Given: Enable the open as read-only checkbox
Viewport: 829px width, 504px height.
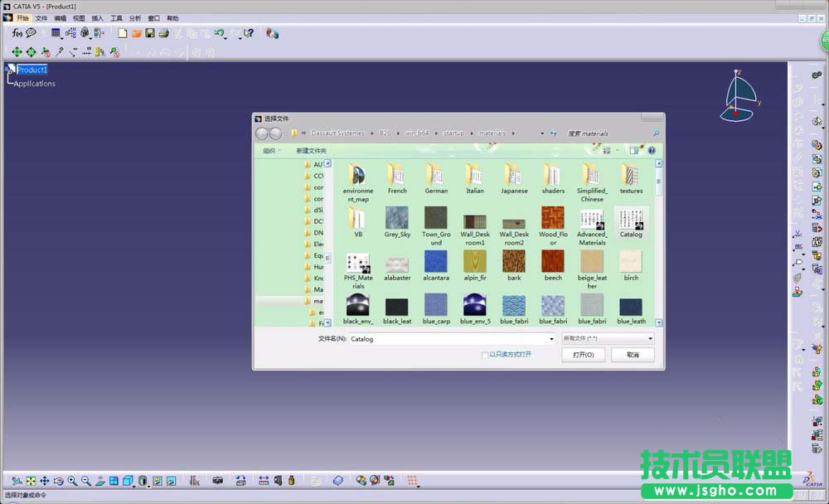Looking at the screenshot, I should click(x=485, y=355).
